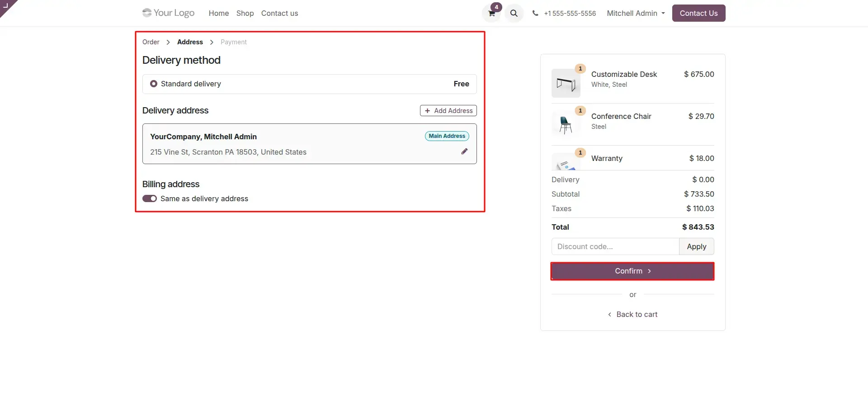Screen dimensions: 868x406
Task: Click the $ 29.70 chair price
Action: click(701, 116)
